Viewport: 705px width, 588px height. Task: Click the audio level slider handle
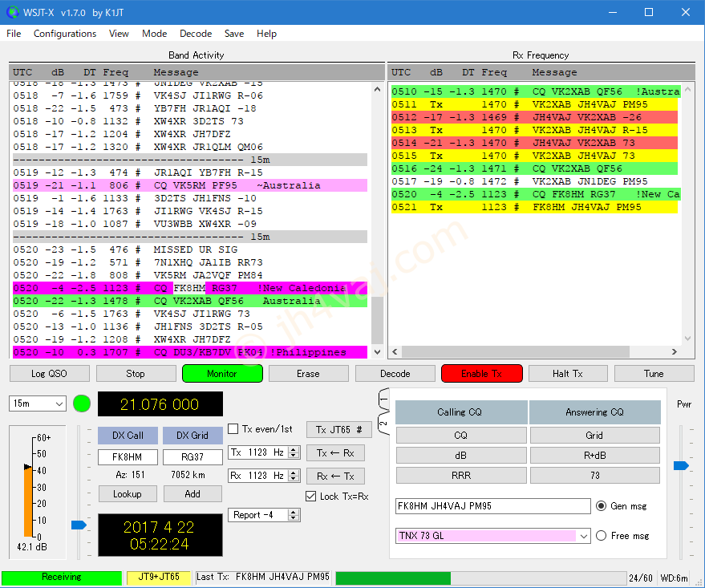[79, 525]
